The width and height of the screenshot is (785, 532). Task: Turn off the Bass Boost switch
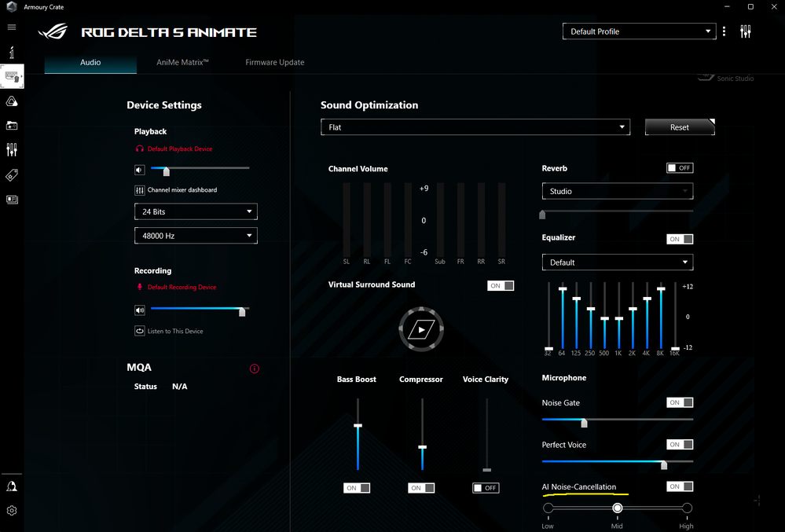357,488
